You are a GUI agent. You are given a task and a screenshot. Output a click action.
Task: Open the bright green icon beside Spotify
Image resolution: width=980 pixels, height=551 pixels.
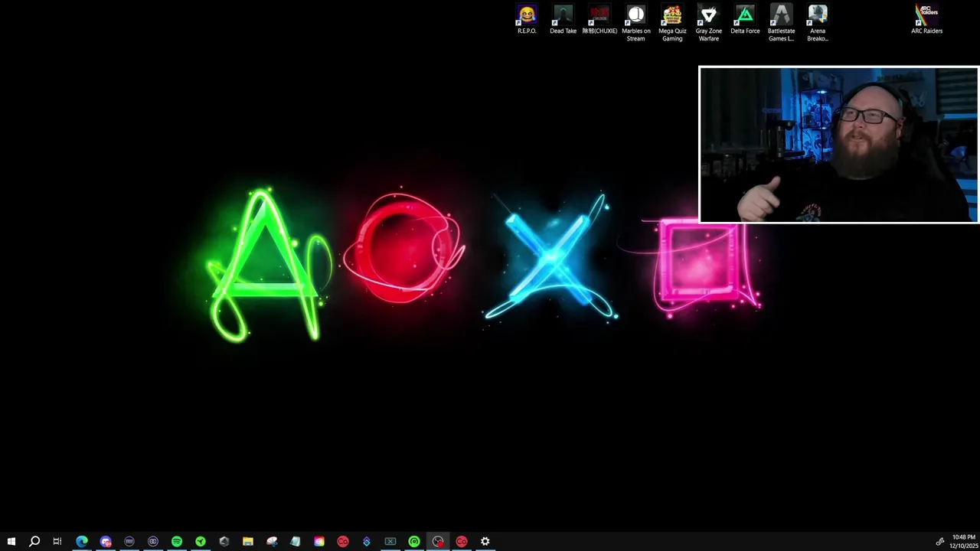coord(201,541)
